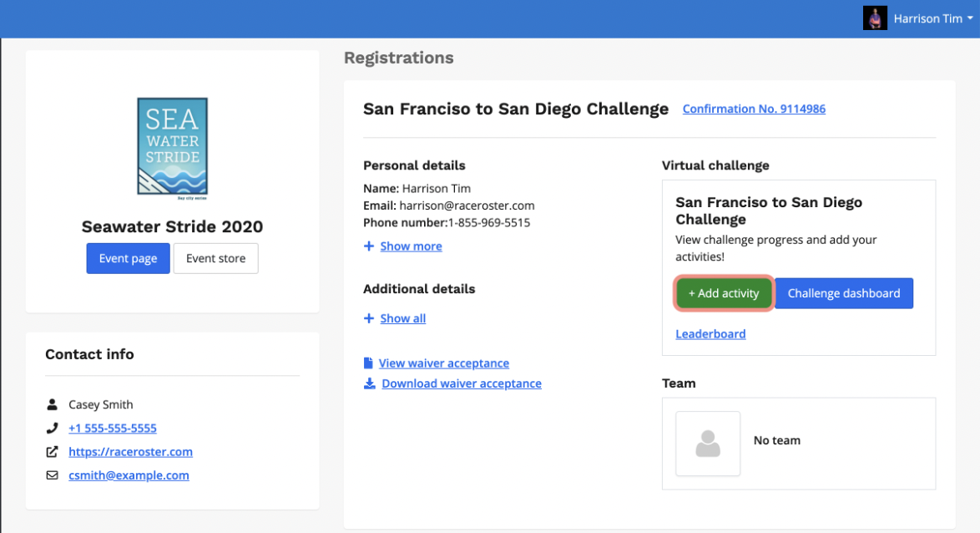Click the phone icon in Contact info
The height and width of the screenshot is (533, 980).
coord(53,429)
